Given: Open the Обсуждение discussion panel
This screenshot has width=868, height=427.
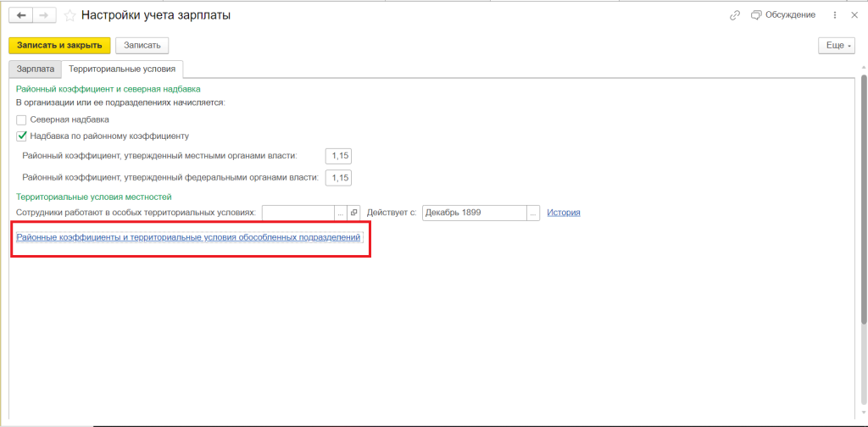Looking at the screenshot, I should coord(782,15).
